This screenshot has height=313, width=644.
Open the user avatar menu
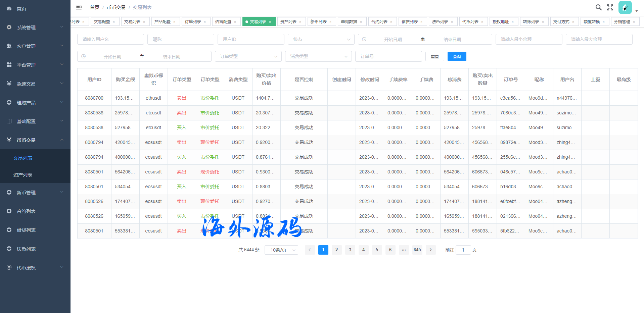[x=625, y=7]
